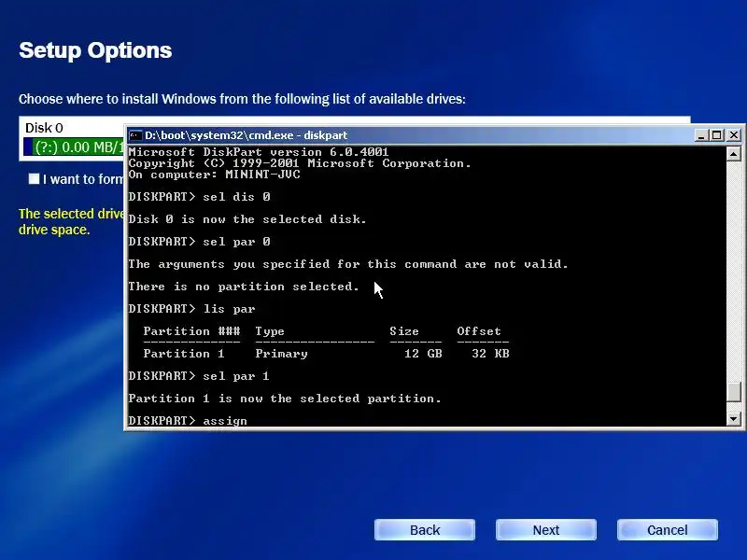Click the cmd.exe - diskpart title bar
Viewport: 747px width, 560px height.
point(410,135)
